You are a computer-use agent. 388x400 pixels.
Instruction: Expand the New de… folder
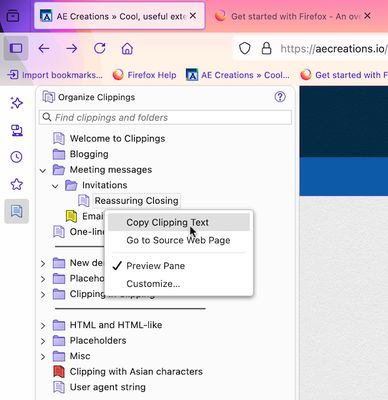coord(43,264)
